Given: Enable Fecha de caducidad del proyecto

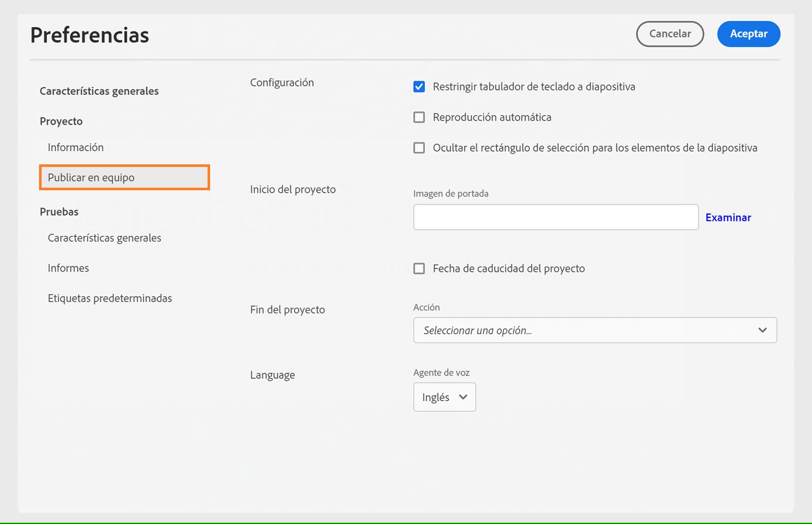Looking at the screenshot, I should (419, 268).
